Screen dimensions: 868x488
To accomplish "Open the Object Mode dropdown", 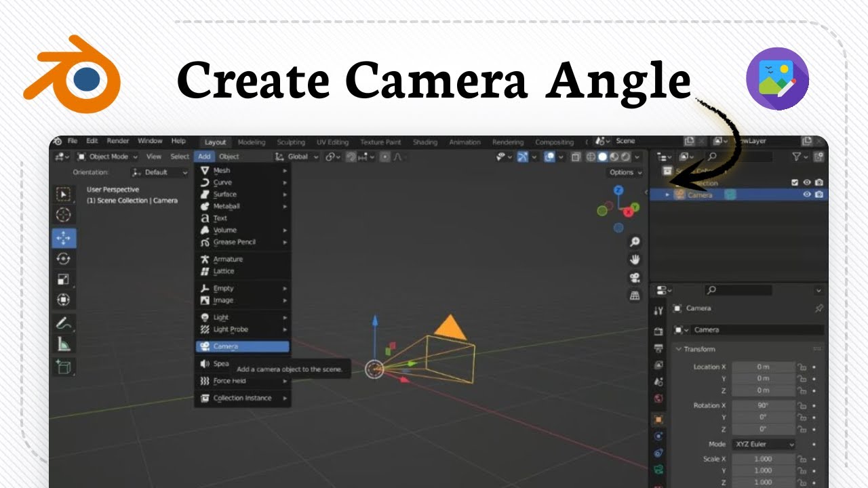I will click(x=107, y=157).
